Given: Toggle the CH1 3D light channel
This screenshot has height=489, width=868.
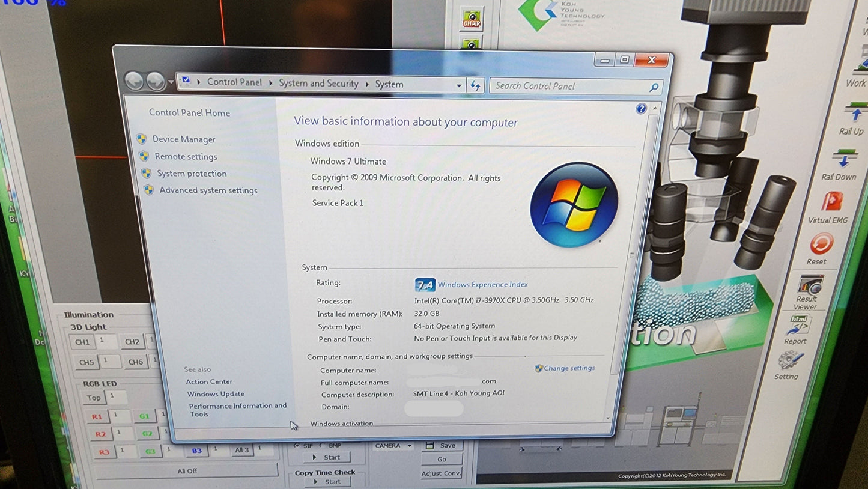Looking at the screenshot, I should tap(82, 342).
